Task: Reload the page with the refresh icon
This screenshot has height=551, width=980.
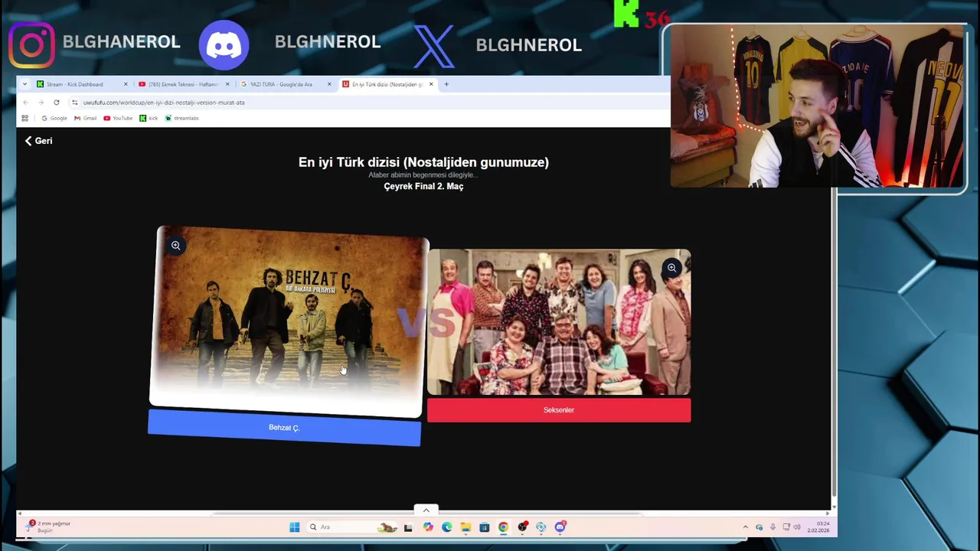Action: point(56,103)
